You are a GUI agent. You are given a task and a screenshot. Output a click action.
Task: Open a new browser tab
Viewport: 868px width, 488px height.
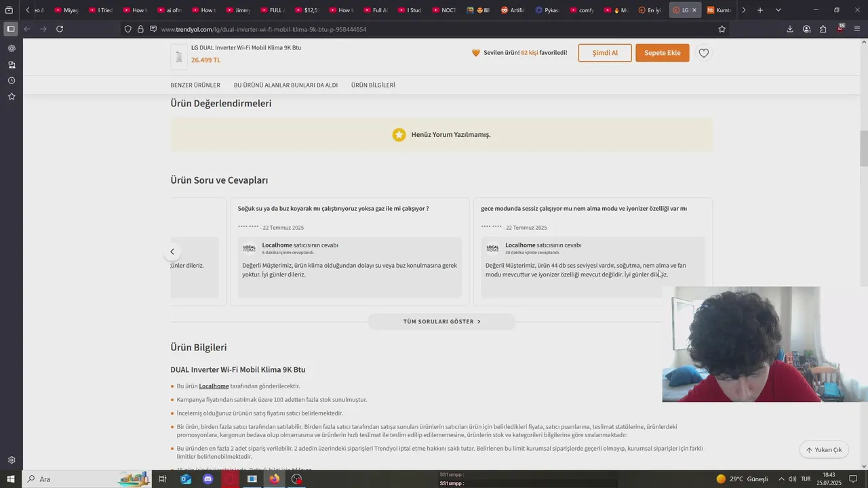(760, 10)
